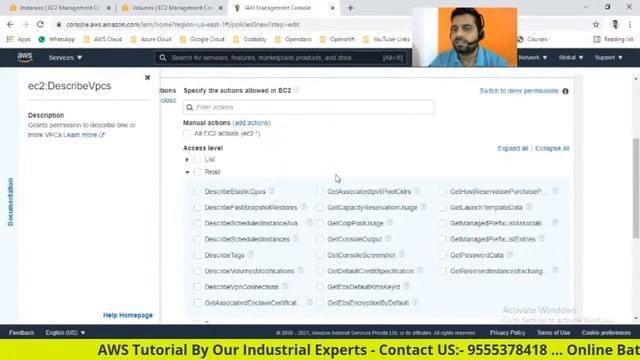Click the Feedback button
640x360 pixels.
coord(22,333)
